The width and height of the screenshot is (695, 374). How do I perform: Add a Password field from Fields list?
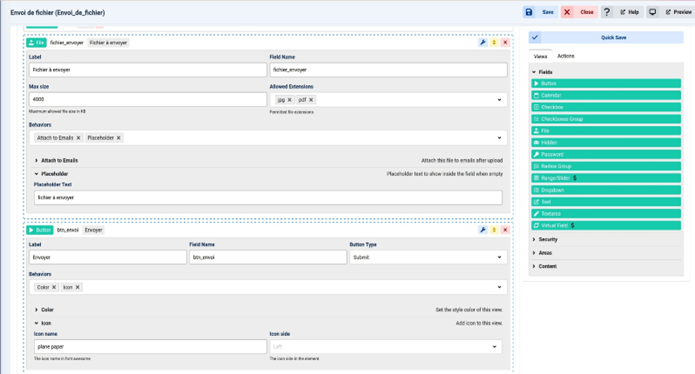click(x=606, y=154)
